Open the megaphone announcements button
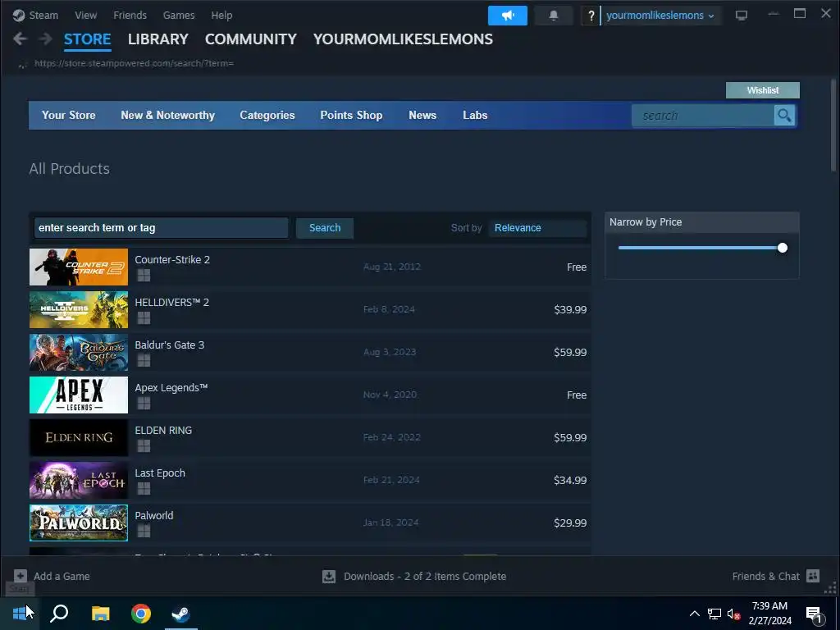The width and height of the screenshot is (840, 630). (507, 16)
